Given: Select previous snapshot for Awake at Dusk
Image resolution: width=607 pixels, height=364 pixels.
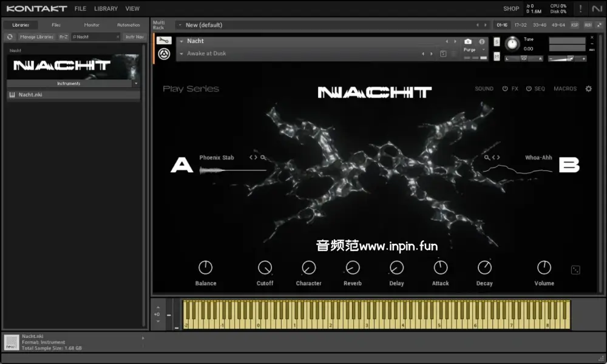Looking at the screenshot, I should [x=422, y=54].
